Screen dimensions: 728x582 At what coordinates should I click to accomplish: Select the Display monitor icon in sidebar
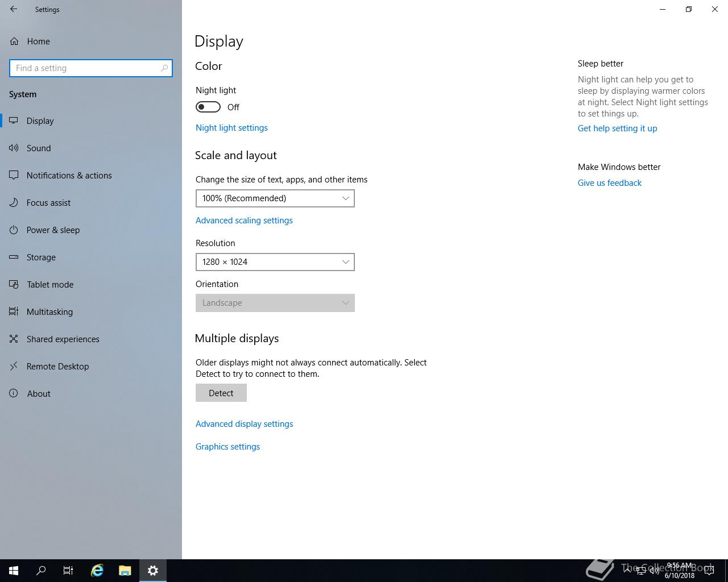[x=14, y=120]
